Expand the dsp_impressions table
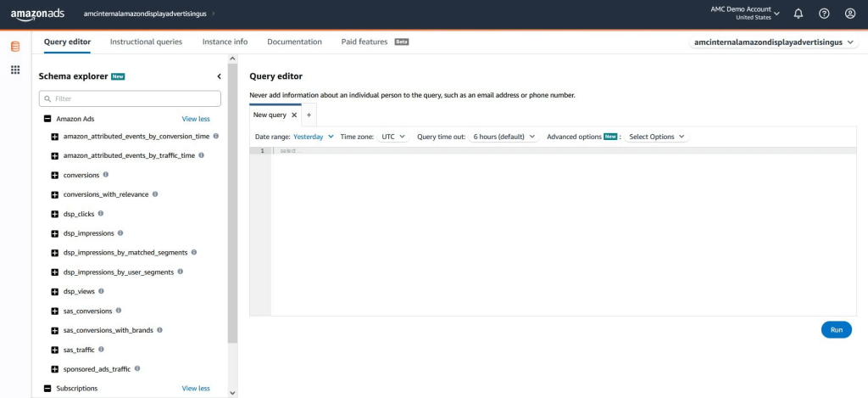The height and width of the screenshot is (398, 868). coord(55,233)
